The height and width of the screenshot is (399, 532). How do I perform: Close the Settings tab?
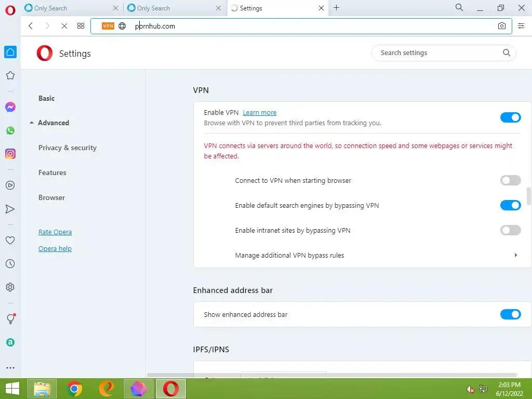click(x=321, y=8)
